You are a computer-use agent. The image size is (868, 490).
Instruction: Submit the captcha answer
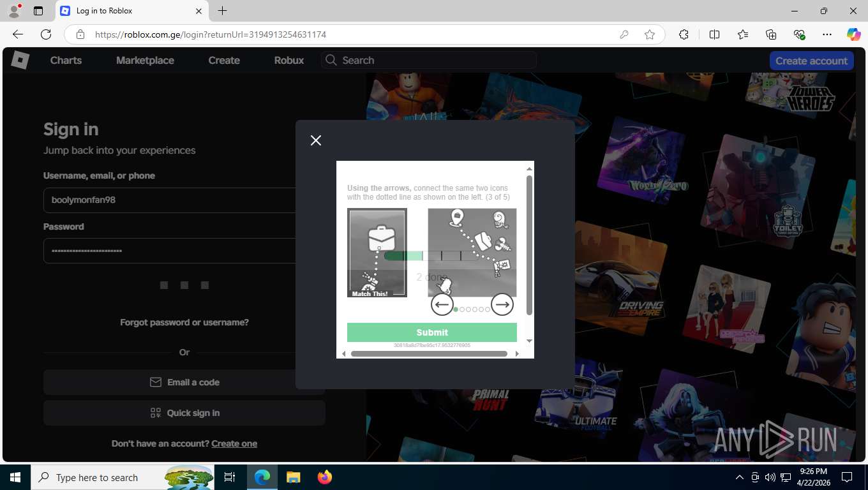[x=432, y=332]
